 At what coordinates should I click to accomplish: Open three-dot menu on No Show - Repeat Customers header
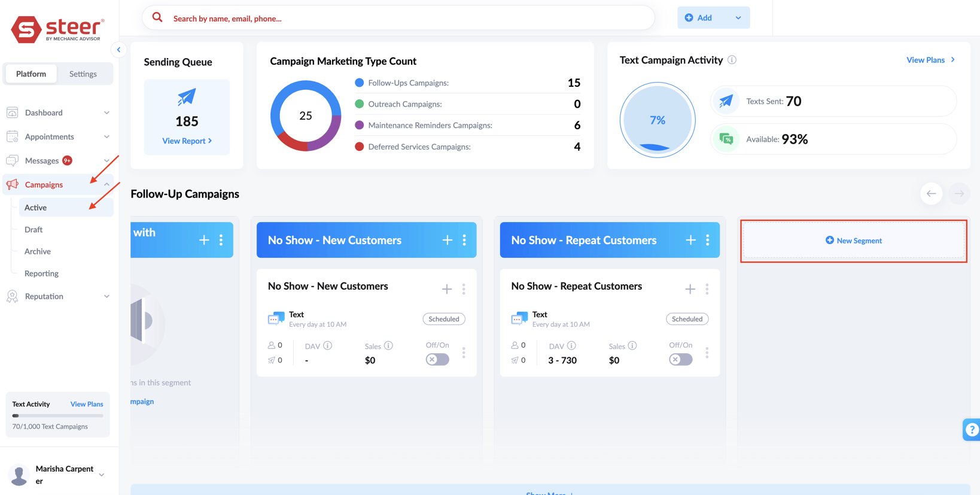click(707, 240)
